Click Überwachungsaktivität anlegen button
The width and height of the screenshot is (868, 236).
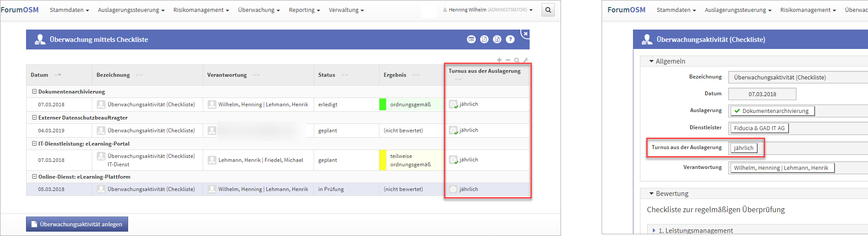(x=77, y=224)
